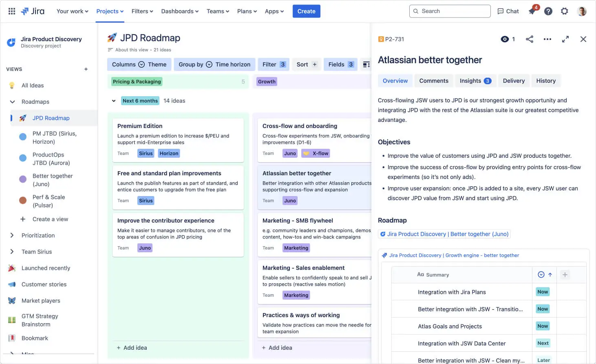Open the settings gear icon
The width and height of the screenshot is (596, 364).
(565, 11)
